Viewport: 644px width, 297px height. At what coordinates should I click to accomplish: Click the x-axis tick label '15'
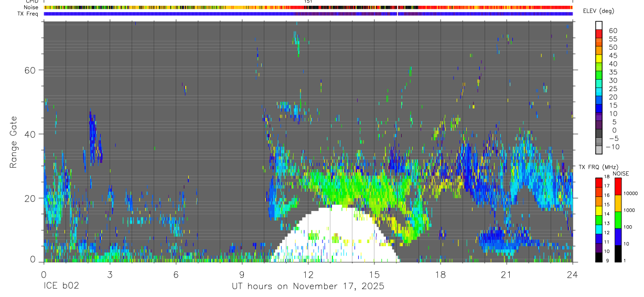coord(374,274)
